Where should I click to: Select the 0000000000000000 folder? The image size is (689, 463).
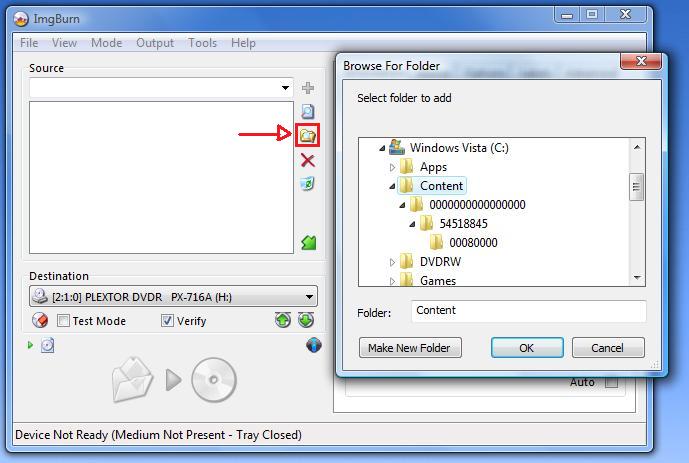coord(477,205)
